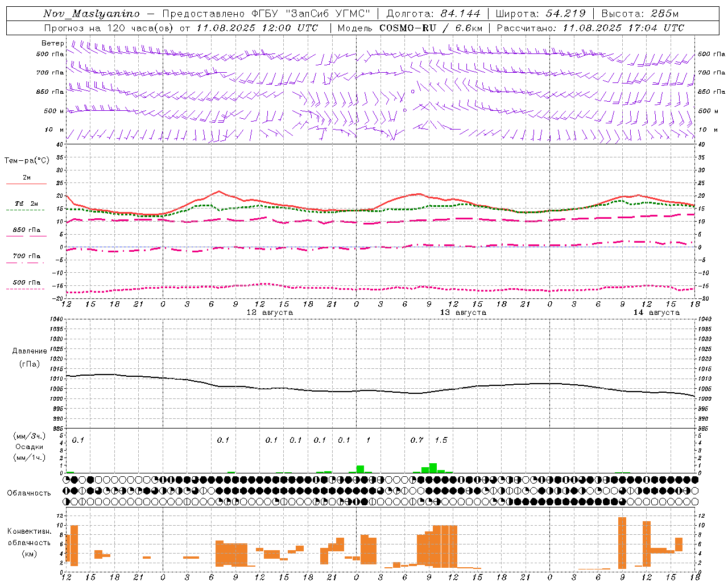
Task: Select the 'Широта: 54.219' header field
Action: pyautogui.click(x=540, y=14)
